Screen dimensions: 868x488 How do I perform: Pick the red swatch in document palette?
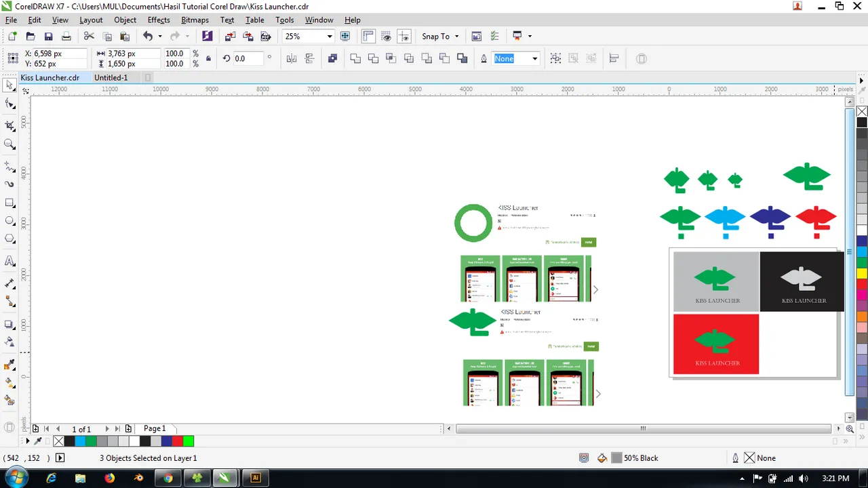[x=178, y=441]
